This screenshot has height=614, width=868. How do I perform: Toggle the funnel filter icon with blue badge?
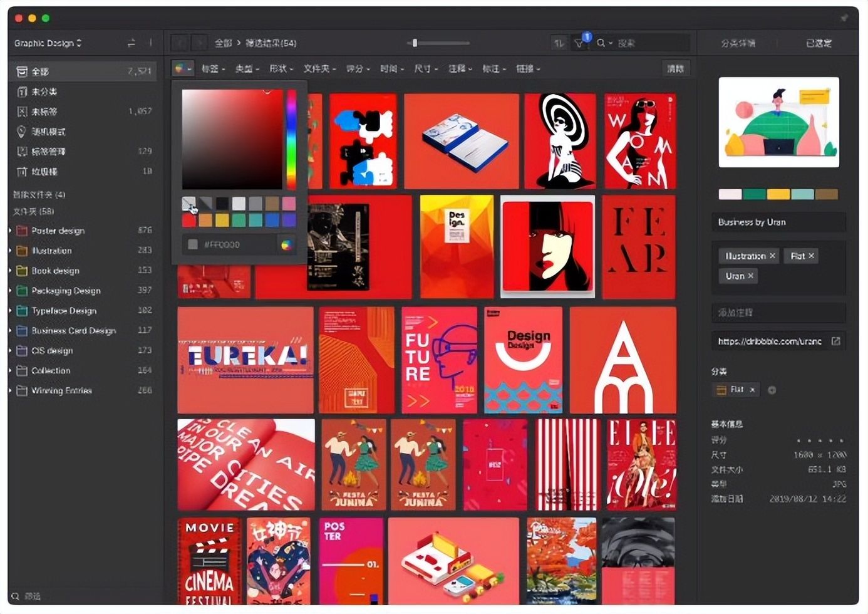coord(581,43)
